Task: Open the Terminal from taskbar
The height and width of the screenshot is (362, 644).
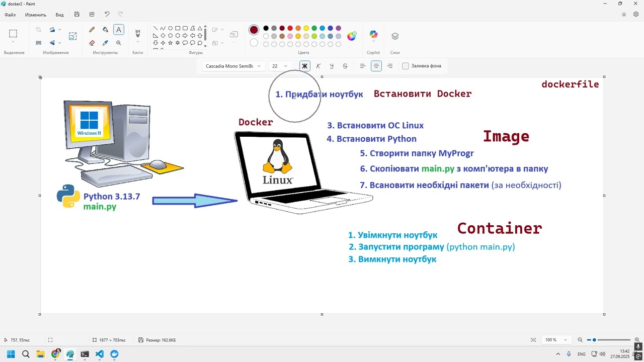Action: tap(85, 354)
